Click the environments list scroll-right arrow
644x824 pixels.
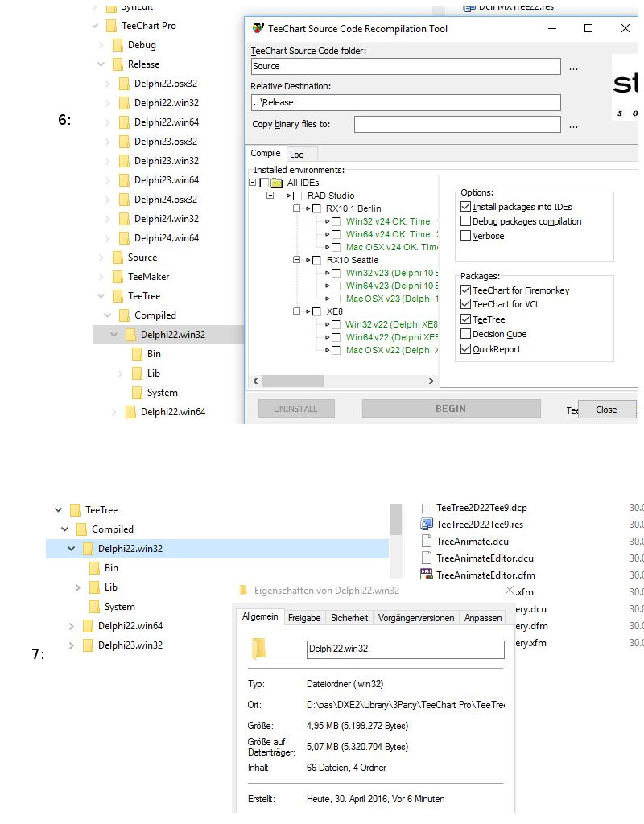coord(431,381)
